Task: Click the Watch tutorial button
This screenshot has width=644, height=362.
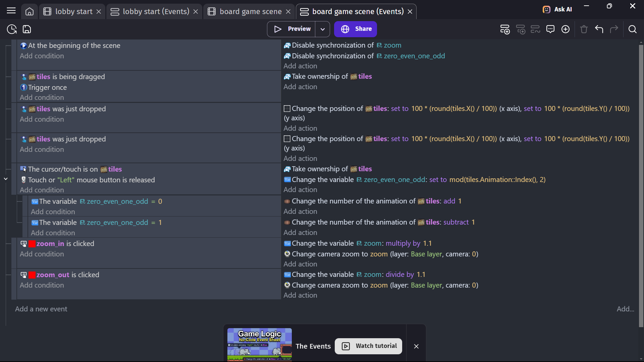Action: coord(368,346)
